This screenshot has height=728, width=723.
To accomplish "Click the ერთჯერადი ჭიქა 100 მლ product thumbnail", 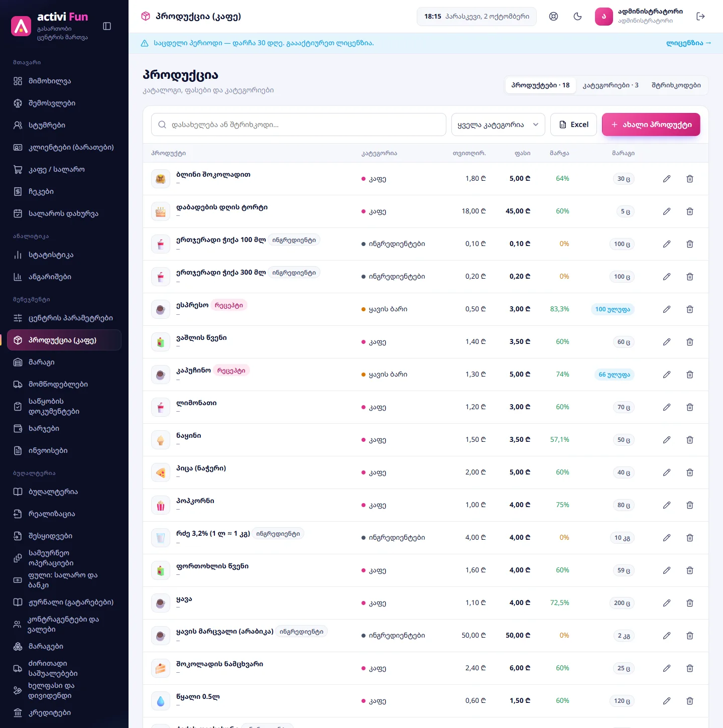I will (161, 244).
